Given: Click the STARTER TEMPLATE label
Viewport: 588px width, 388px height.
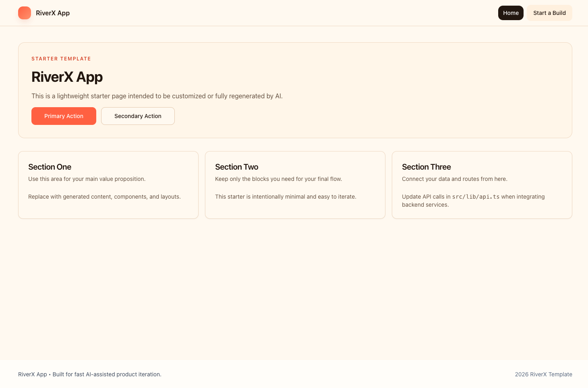Looking at the screenshot, I should coord(61,59).
